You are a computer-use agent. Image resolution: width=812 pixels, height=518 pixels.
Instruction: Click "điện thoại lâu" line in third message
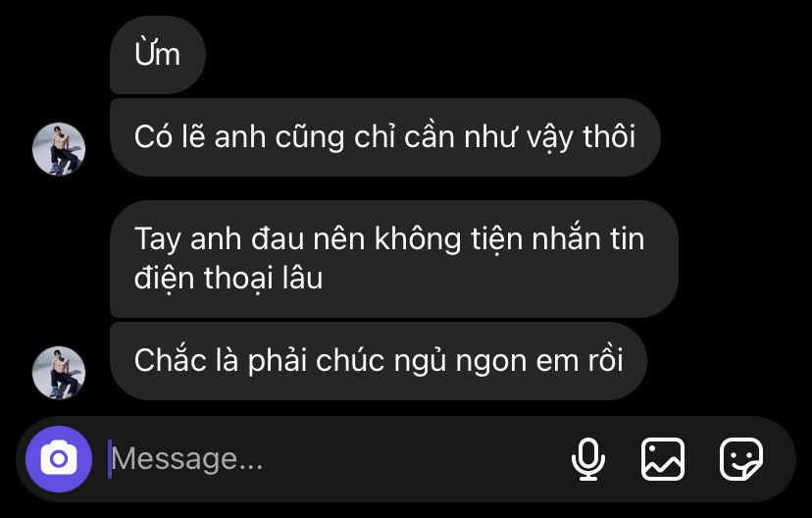pos(228,279)
